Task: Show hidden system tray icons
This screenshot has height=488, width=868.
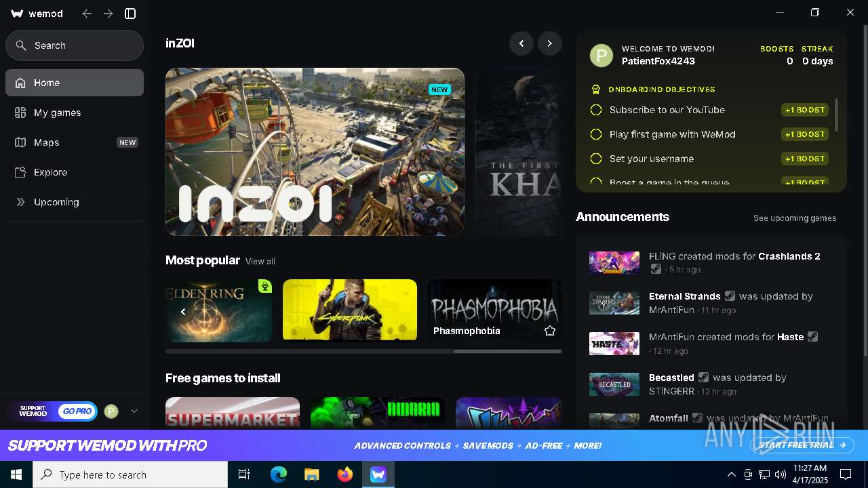Action: [731, 474]
